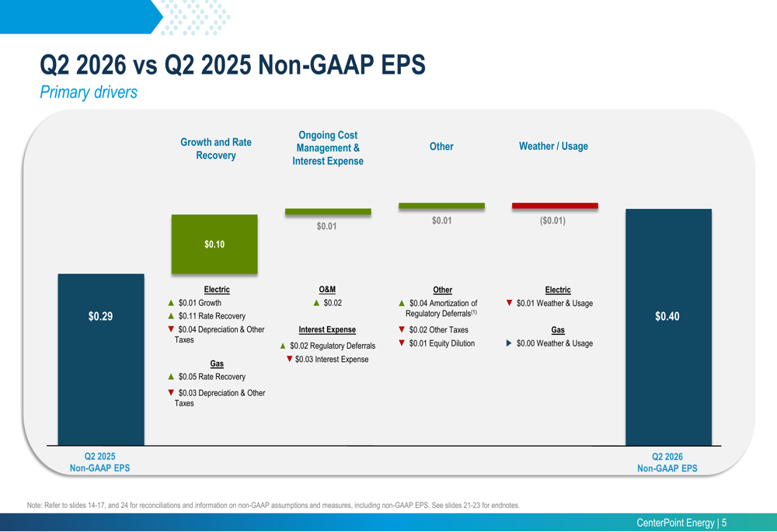Screen dimensions: 777x532
Task: Select the green $0.10 Growth and Rate Recovery bar
Action: point(214,244)
